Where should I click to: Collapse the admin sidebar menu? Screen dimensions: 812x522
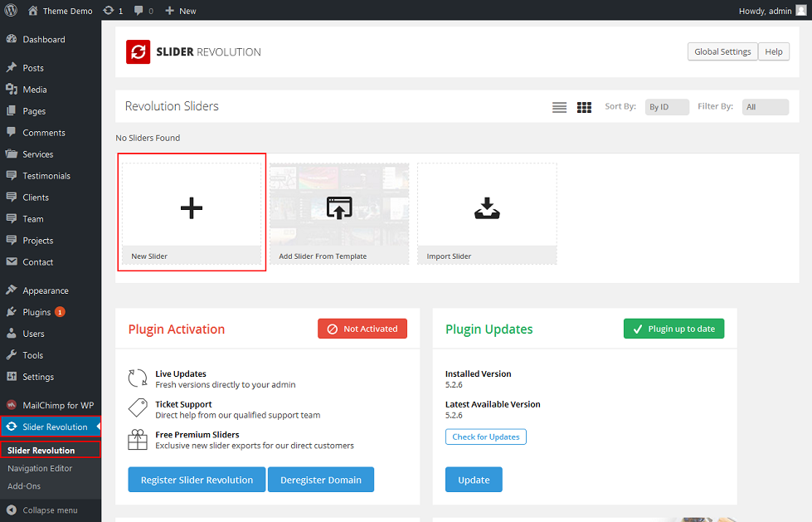point(50,510)
